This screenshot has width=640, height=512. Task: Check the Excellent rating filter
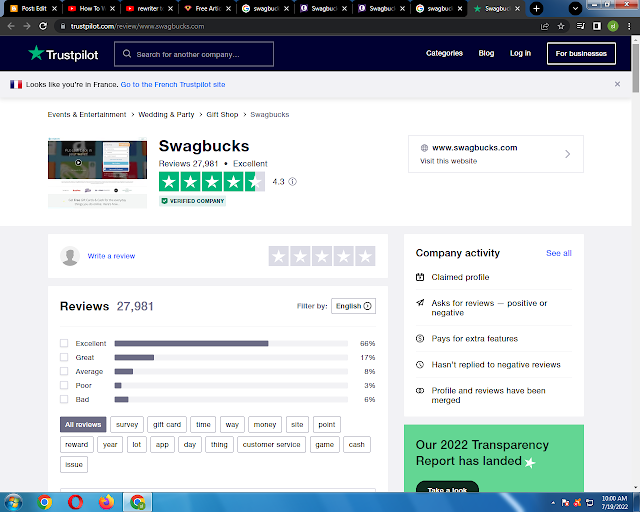64,343
